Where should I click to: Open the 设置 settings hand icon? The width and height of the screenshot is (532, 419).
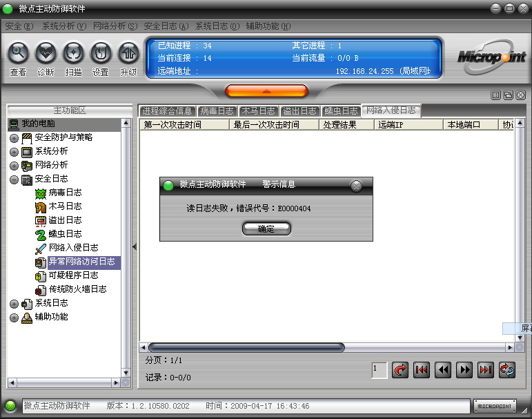(x=101, y=53)
